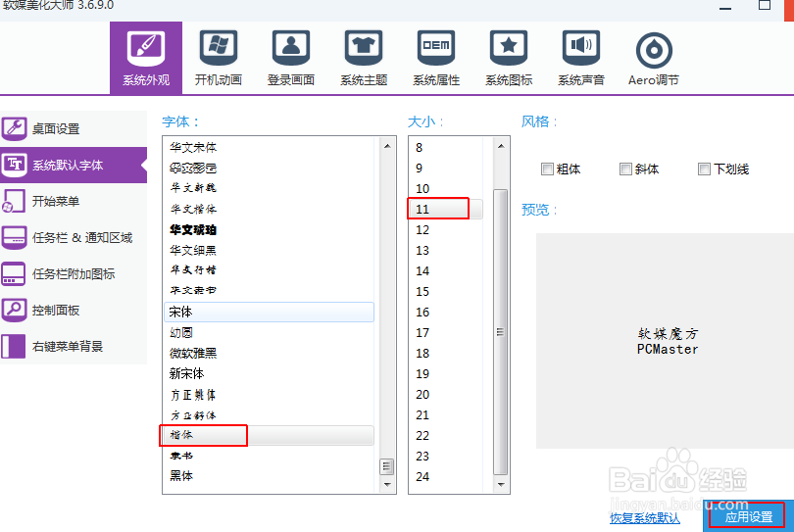Select font 楷体 in the list
Image resolution: width=794 pixels, height=532 pixels.
tap(269, 435)
